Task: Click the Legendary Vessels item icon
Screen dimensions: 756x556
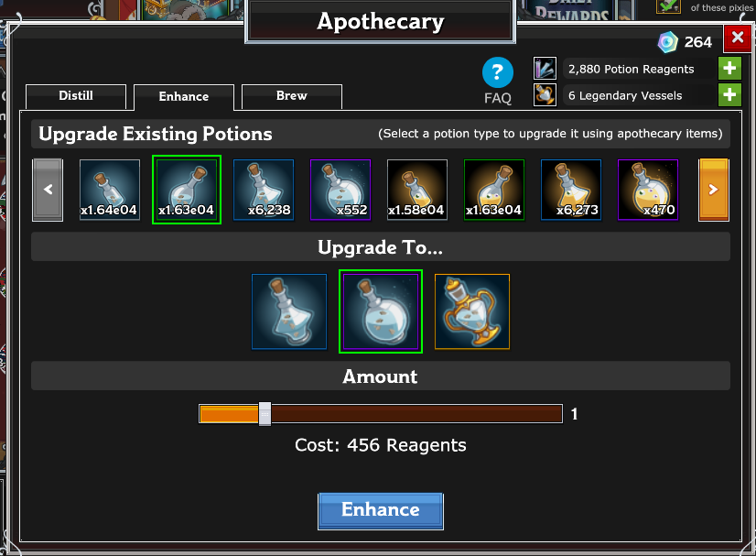Action: (545, 94)
